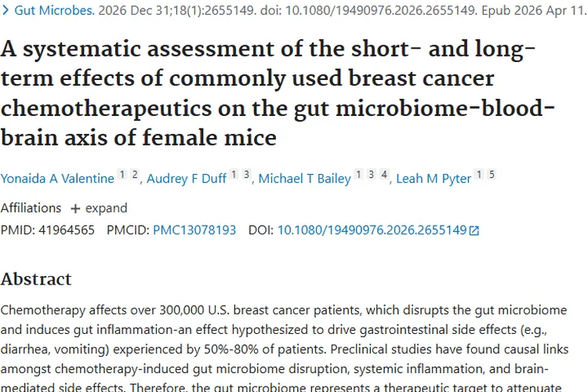Screen dimensions: 588x392
Task: Open author Yonaida A Valentine's link
Action: point(57,179)
